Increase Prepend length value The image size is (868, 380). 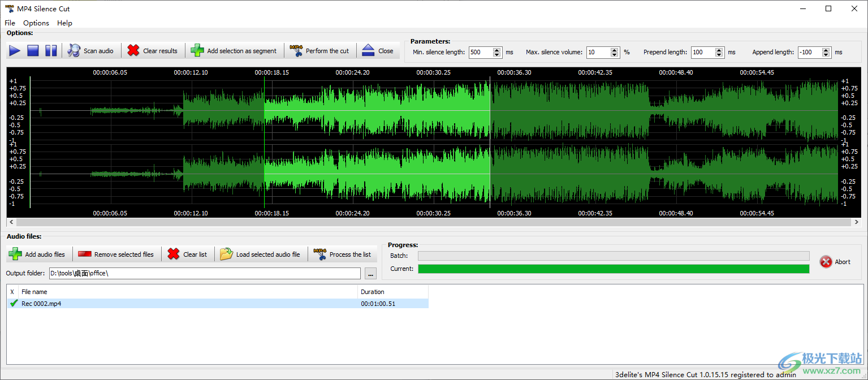pyautogui.click(x=719, y=50)
